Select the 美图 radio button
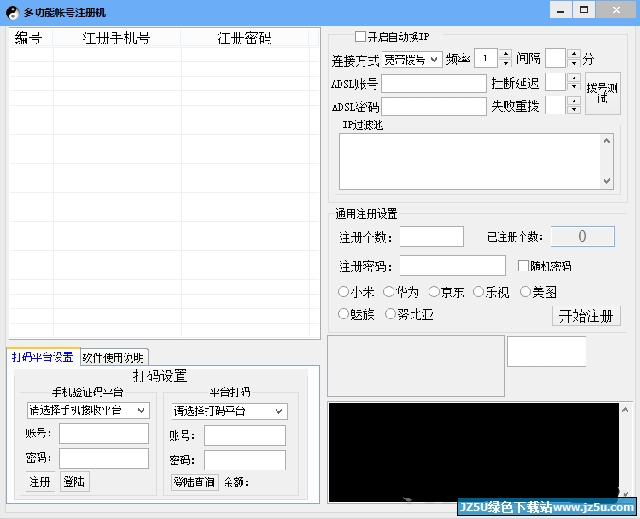Viewport: 640px width, 519px height. click(525, 291)
